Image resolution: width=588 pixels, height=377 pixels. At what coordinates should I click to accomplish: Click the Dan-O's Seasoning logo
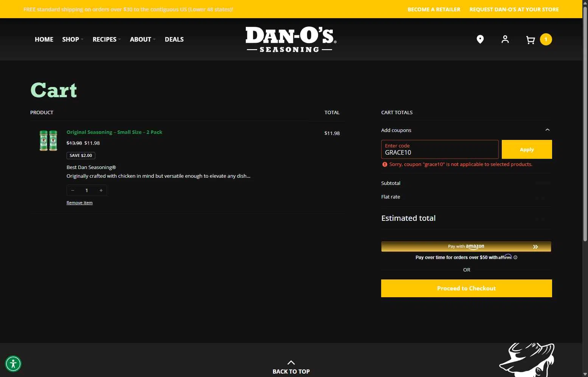point(291,39)
